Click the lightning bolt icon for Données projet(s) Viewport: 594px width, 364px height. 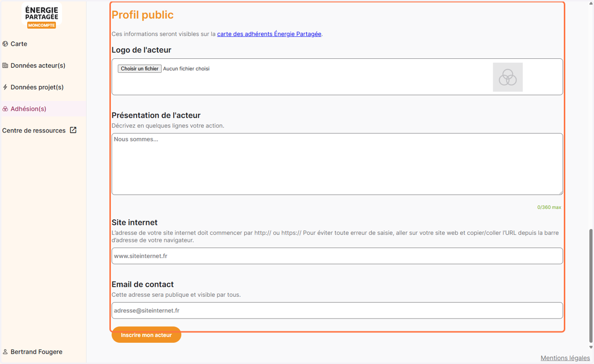click(5, 87)
